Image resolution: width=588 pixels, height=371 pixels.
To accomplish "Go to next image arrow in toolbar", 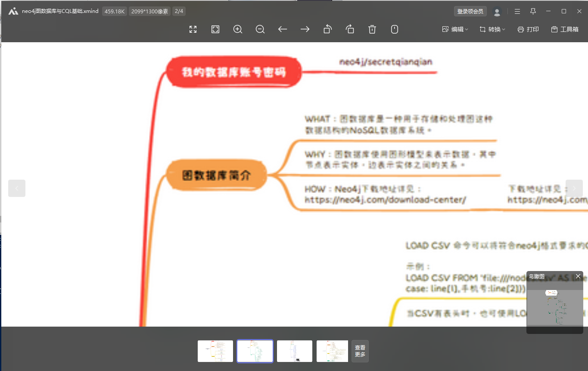I will [305, 29].
